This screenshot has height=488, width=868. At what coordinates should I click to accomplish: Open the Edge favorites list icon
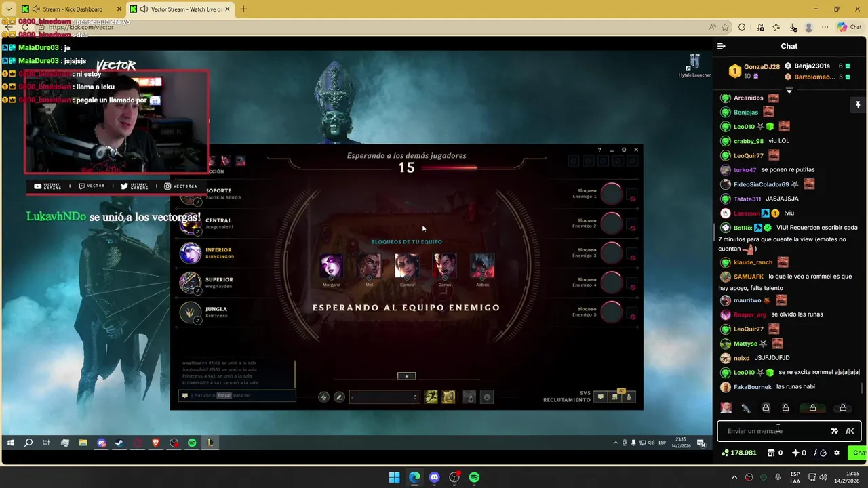point(776,27)
